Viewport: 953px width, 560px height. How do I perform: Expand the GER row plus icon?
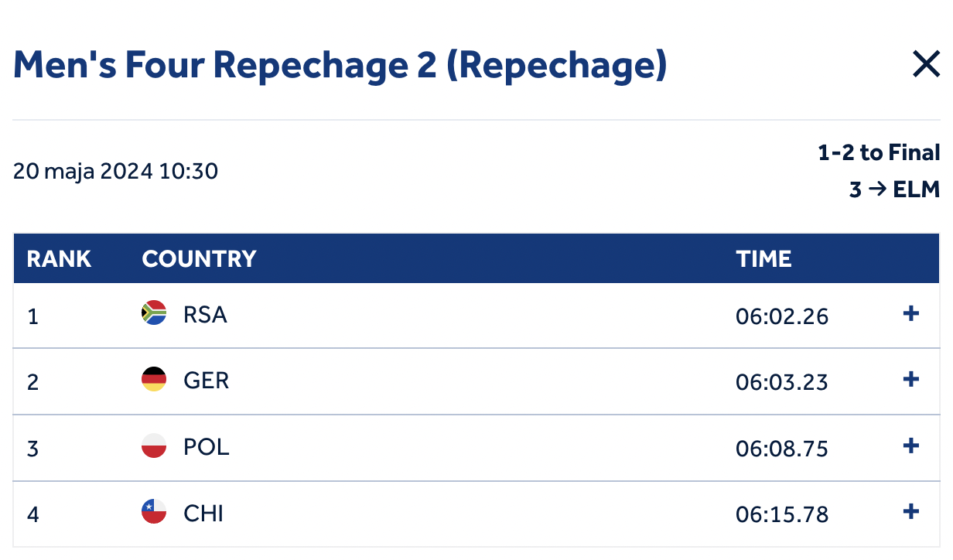(x=911, y=379)
